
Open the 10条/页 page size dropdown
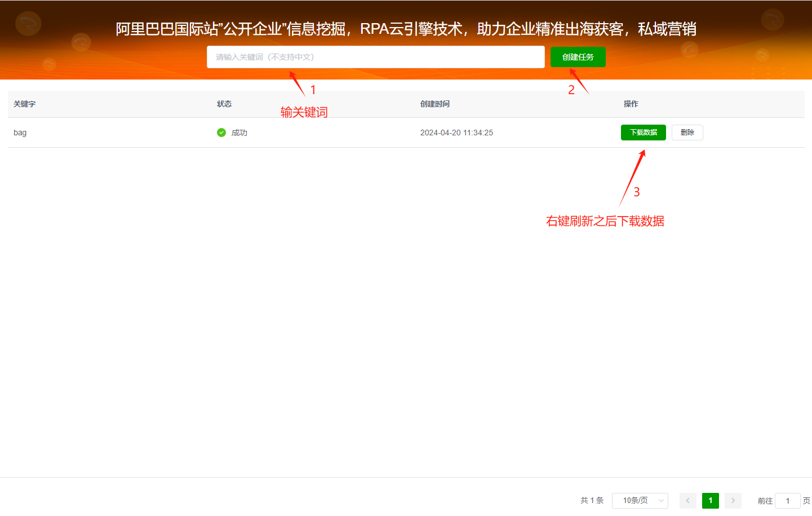point(640,500)
